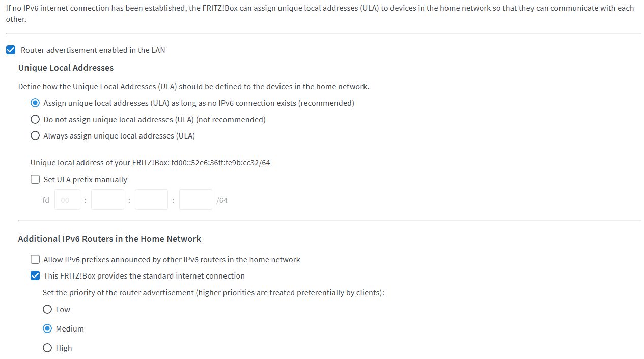Set router advertisement priority to Low
This screenshot has width=644, height=359.
click(47, 310)
